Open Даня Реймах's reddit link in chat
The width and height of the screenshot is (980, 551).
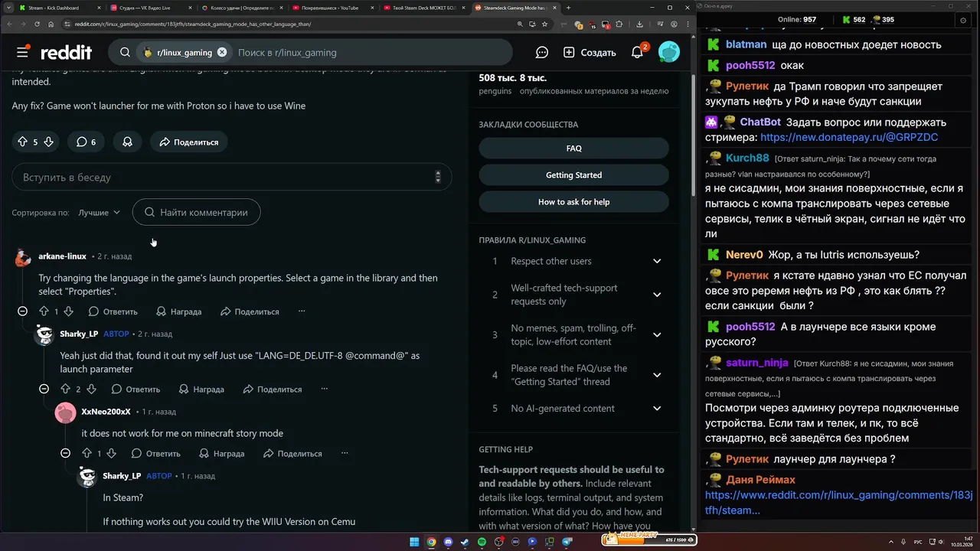point(838,502)
